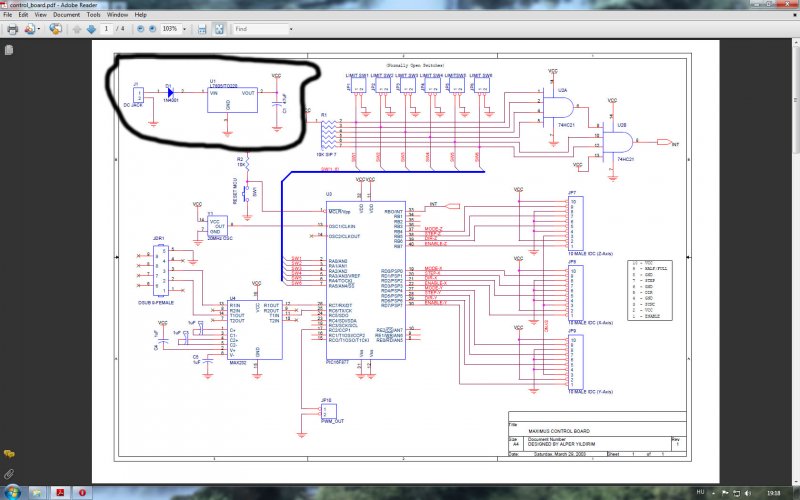This screenshot has height=500, width=800.
Task: Print the document with the printer icon
Action: (x=12, y=29)
